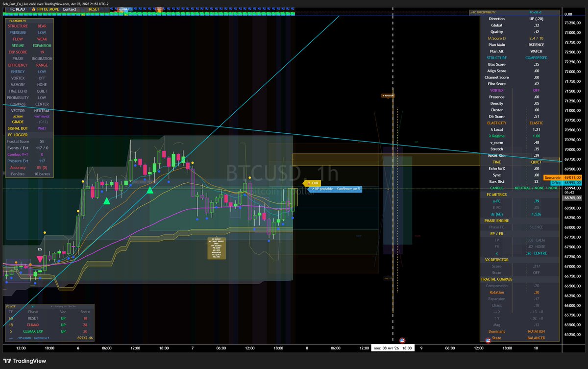Viewport: 588px width, 369px height.
Task: Click the Demande 69 011,00 price label
Action: [x=563, y=177]
